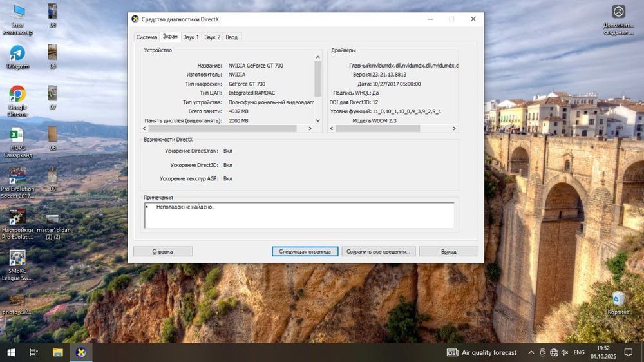Open the Звук 1 tab
The height and width of the screenshot is (362, 644).
coord(191,37)
